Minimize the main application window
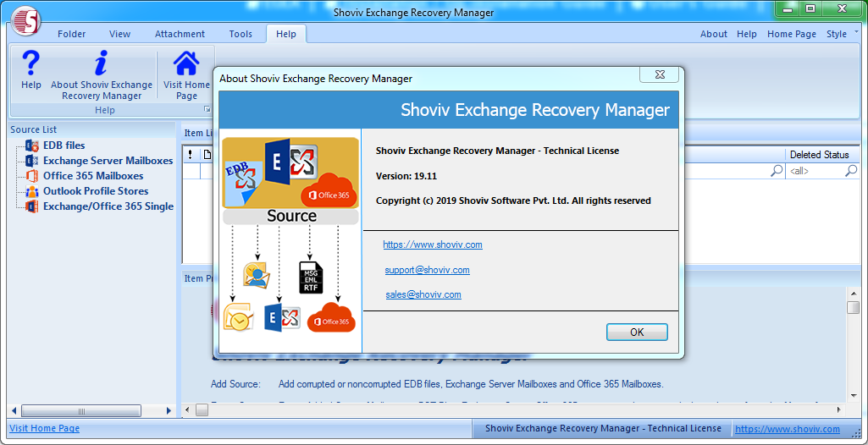This screenshot has width=868, height=445. pyautogui.click(x=788, y=9)
